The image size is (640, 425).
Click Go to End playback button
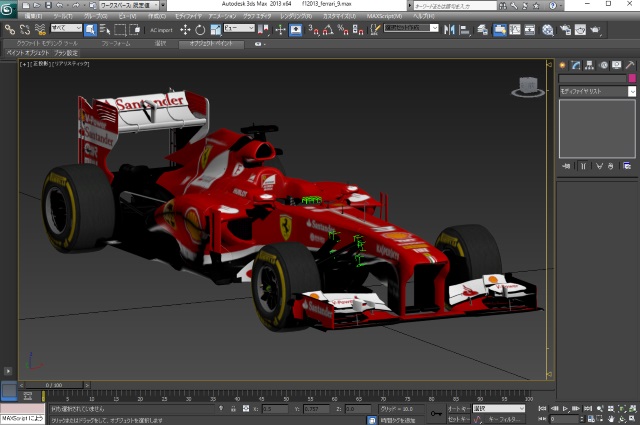[587, 408]
